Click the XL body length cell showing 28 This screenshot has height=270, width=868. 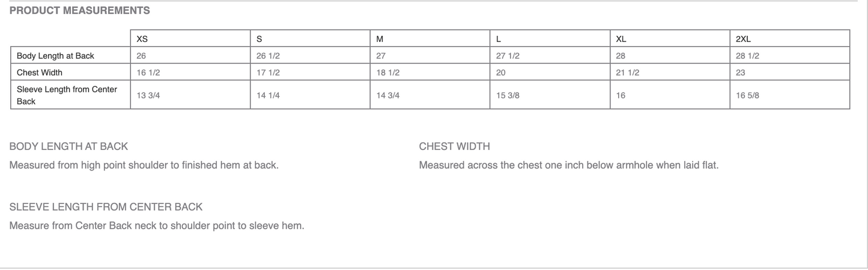pyautogui.click(x=621, y=56)
